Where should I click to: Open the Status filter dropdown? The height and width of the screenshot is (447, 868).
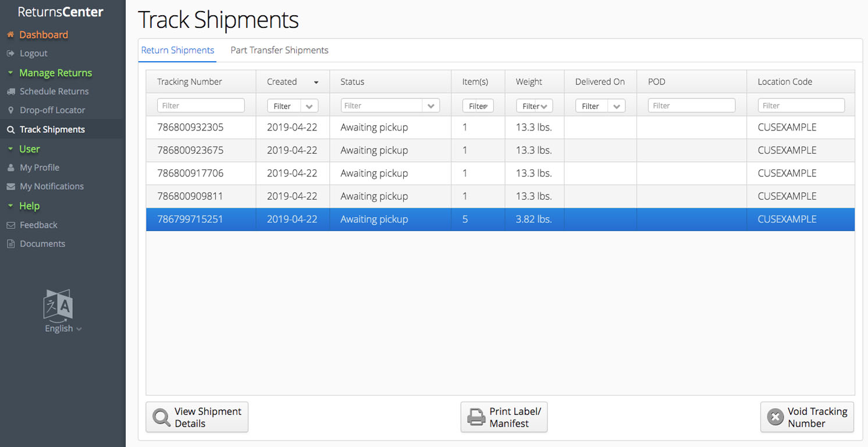(431, 106)
